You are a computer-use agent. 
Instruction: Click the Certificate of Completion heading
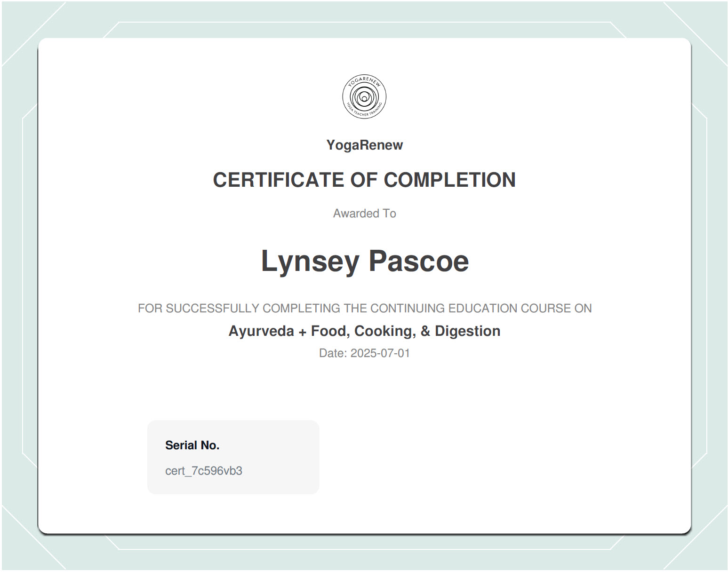click(364, 180)
